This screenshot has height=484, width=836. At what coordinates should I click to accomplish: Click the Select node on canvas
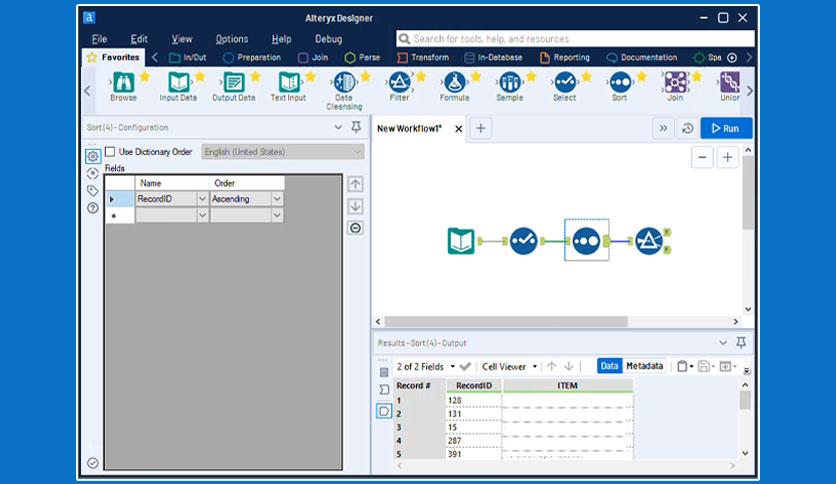[x=524, y=241]
